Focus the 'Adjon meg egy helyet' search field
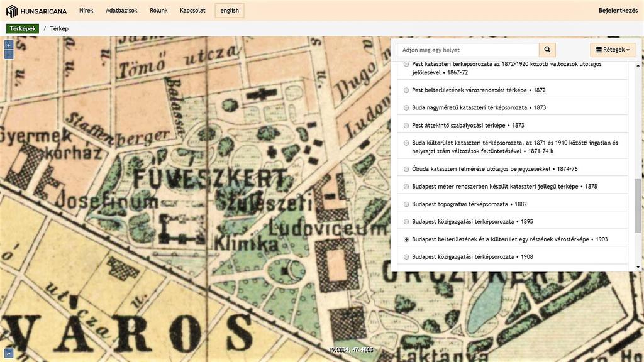 point(468,50)
